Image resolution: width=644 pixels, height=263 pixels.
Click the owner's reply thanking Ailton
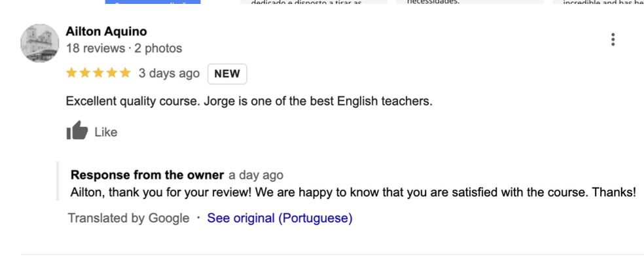point(353,192)
